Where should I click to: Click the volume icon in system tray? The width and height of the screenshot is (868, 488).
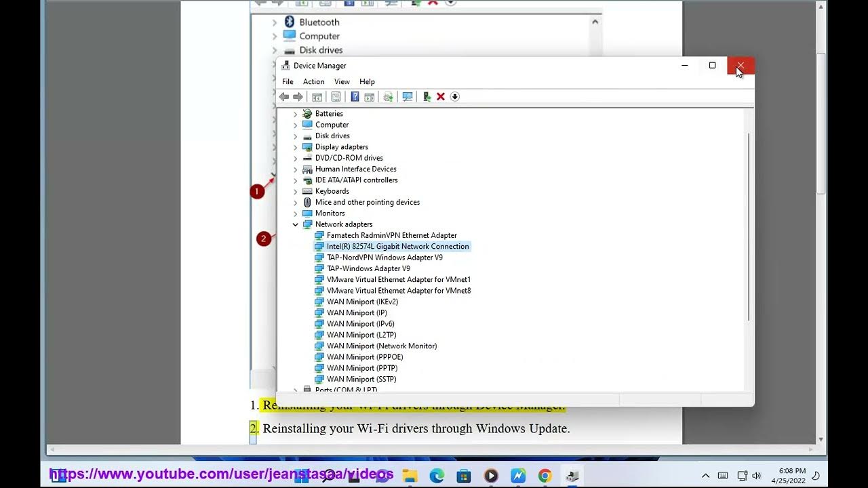757,476
